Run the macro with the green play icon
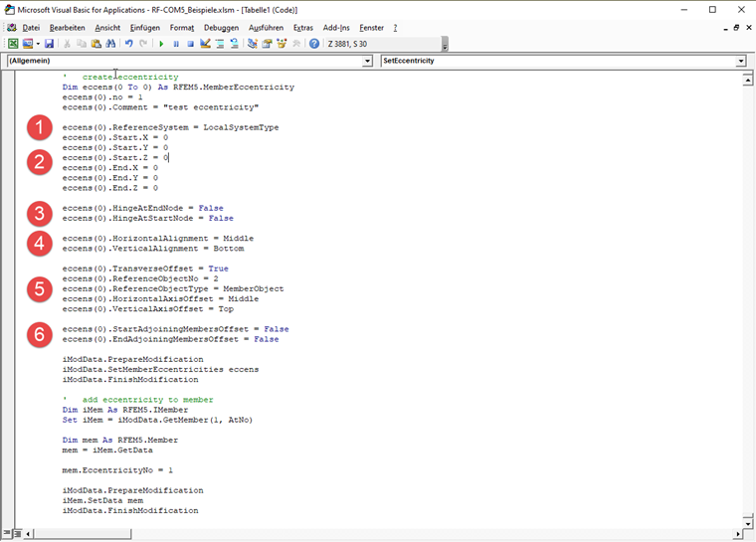Screen dimensions: 756x542 click(x=161, y=44)
